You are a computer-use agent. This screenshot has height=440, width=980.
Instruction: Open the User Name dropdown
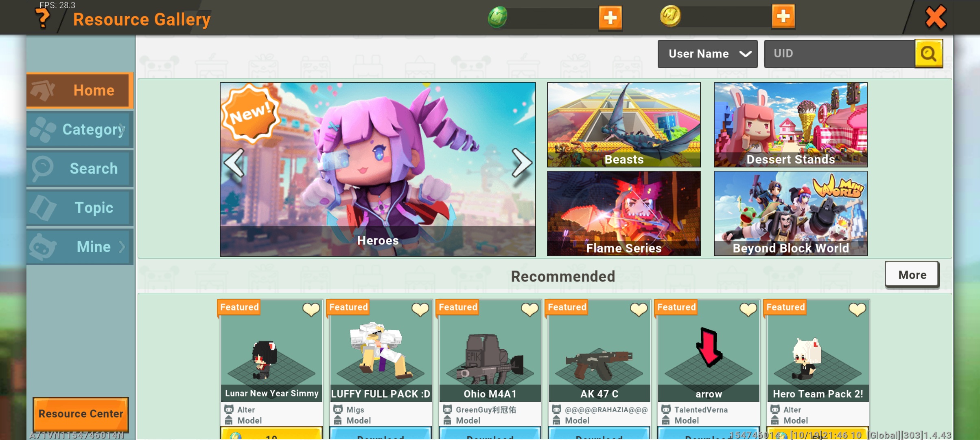(x=707, y=54)
